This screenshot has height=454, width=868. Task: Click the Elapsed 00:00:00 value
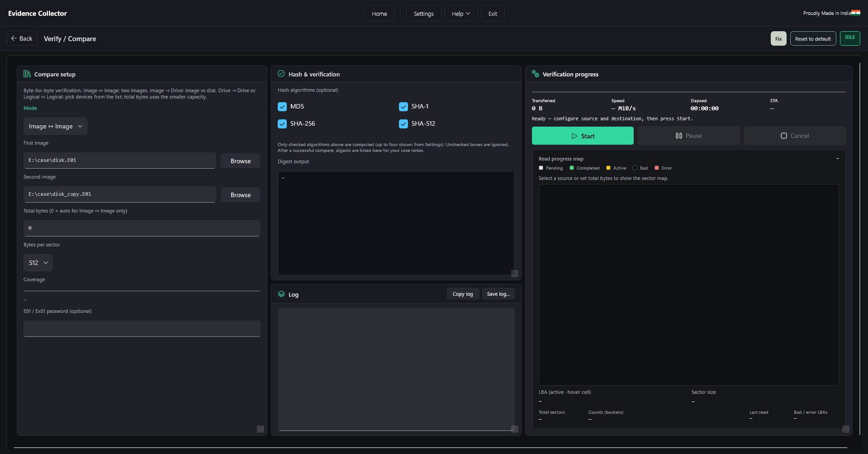point(704,109)
